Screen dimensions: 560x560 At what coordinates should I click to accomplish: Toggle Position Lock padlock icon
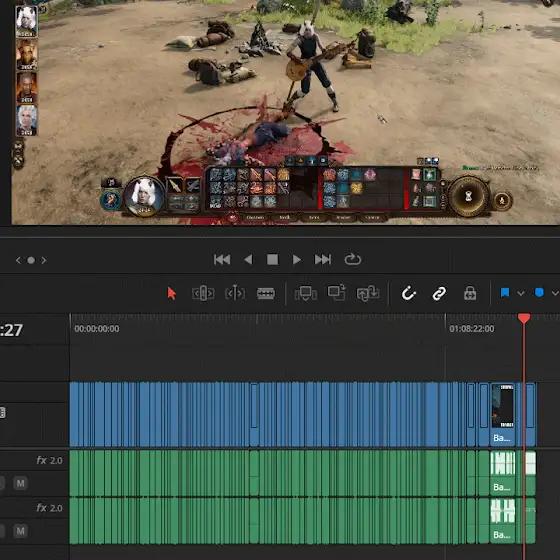coord(470,293)
